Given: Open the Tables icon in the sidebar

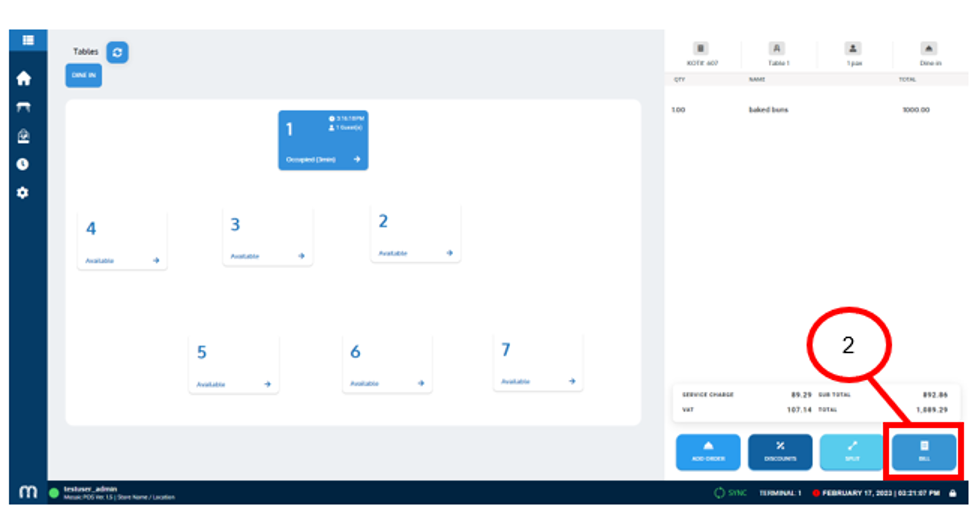Looking at the screenshot, I should [24, 108].
